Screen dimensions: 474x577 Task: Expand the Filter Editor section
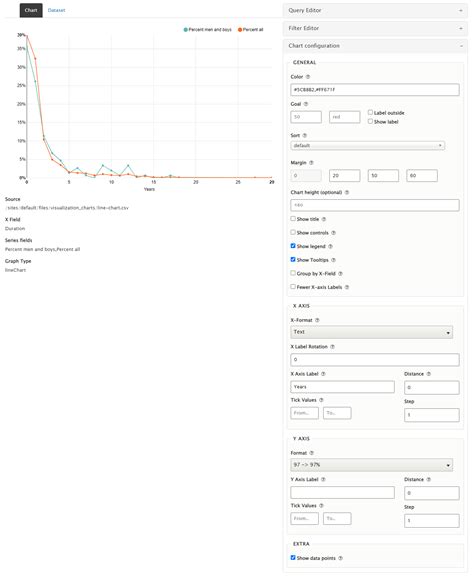375,28
